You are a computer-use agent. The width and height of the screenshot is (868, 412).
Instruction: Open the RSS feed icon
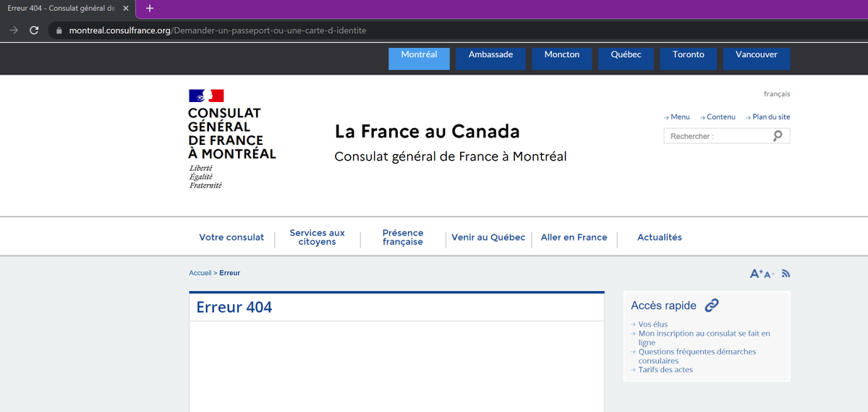click(786, 274)
